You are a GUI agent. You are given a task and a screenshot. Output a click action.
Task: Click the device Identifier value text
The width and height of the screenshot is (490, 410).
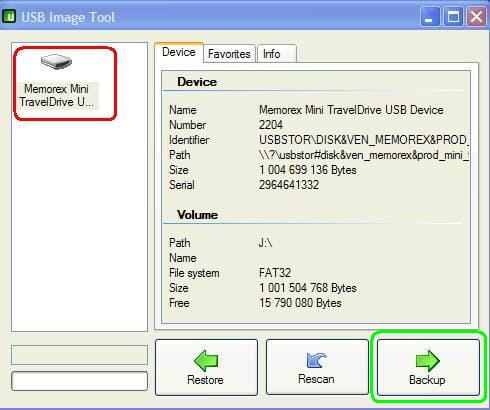(364, 140)
